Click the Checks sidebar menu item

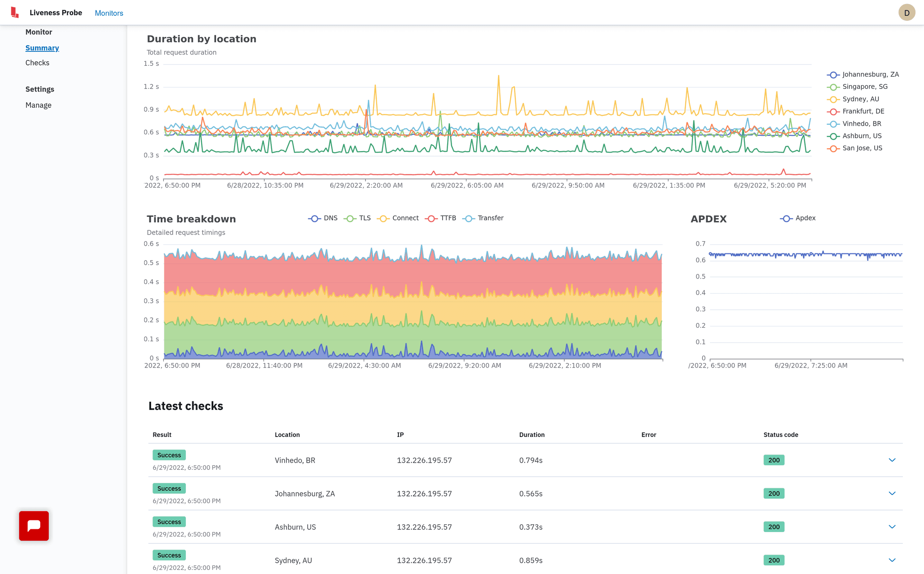coord(37,62)
